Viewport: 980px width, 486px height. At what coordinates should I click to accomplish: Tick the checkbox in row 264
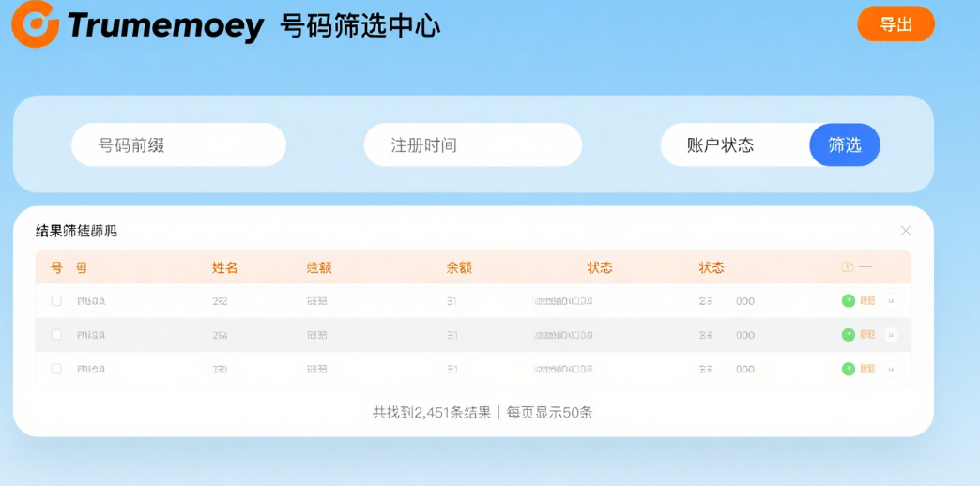56,335
